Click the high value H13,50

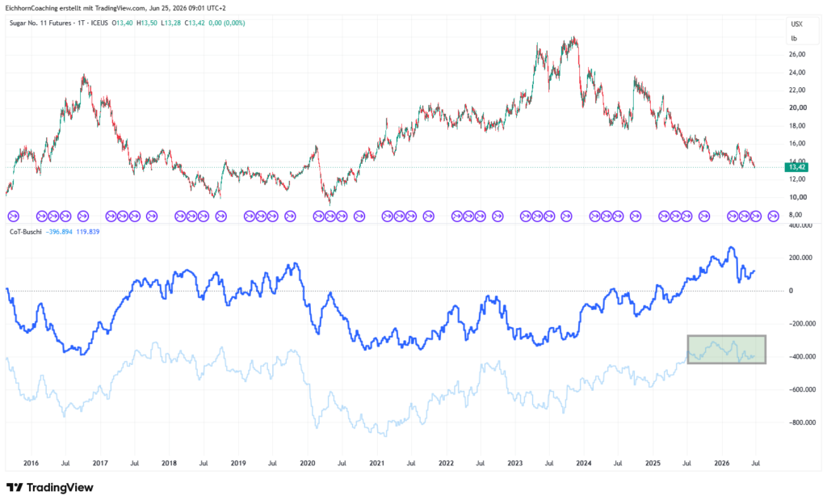tap(147, 23)
